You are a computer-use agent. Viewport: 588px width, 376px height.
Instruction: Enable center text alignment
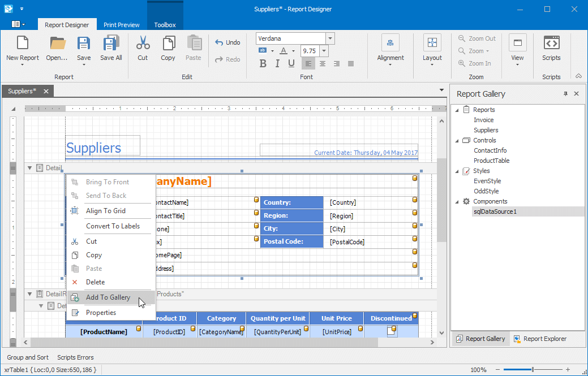coord(323,64)
